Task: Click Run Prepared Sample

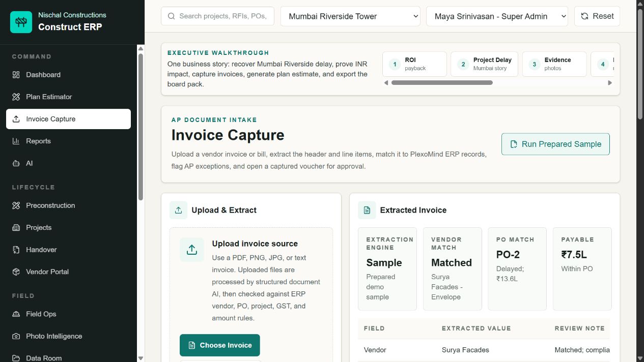Action: 555,144
